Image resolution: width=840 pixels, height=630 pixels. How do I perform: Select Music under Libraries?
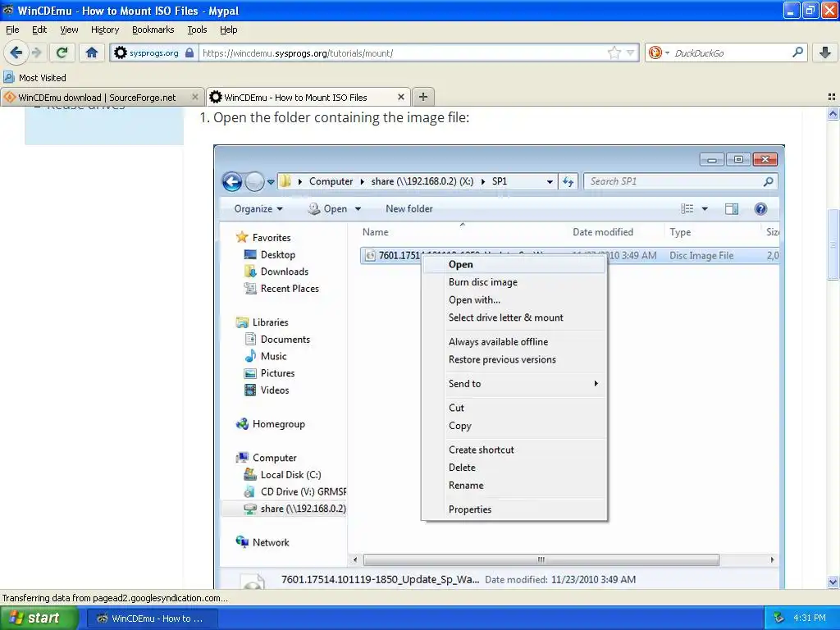[x=266, y=356]
